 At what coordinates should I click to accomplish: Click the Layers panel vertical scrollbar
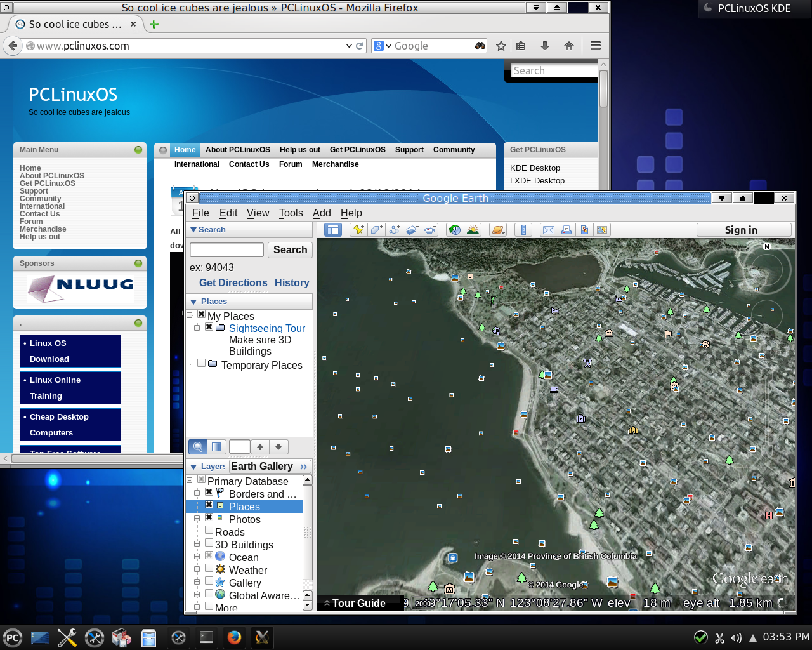click(x=308, y=532)
